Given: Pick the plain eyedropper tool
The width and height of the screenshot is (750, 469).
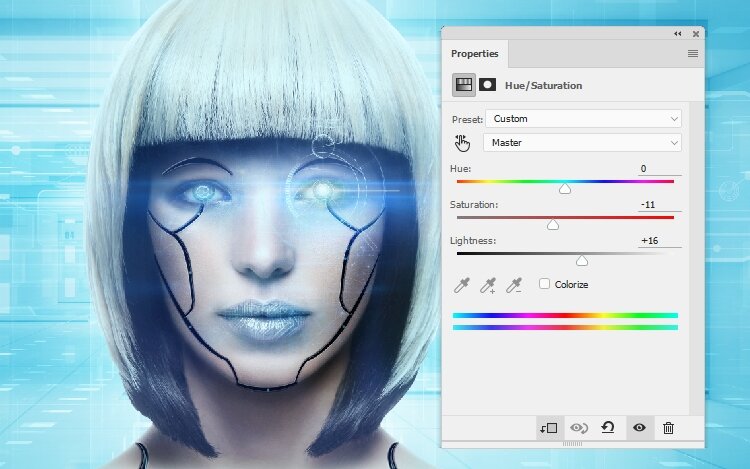Looking at the screenshot, I should coord(462,285).
